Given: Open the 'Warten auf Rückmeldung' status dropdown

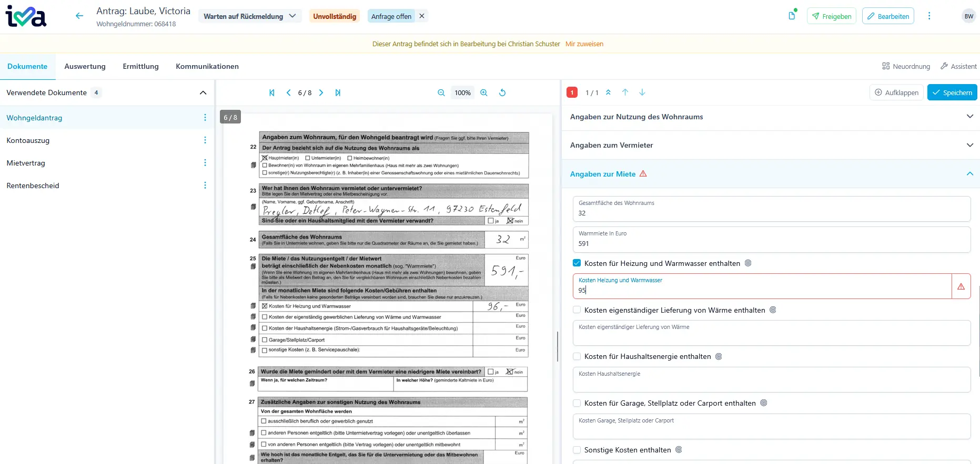Looking at the screenshot, I should [250, 16].
